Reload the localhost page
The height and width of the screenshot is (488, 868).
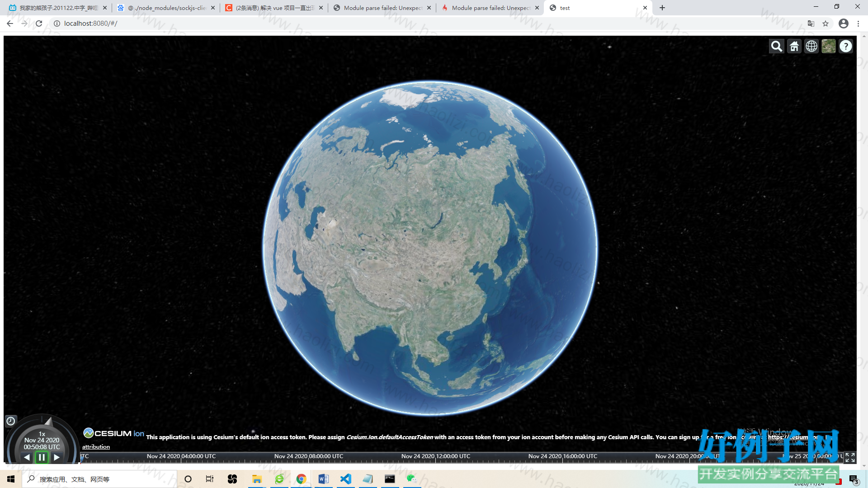pyautogui.click(x=39, y=23)
